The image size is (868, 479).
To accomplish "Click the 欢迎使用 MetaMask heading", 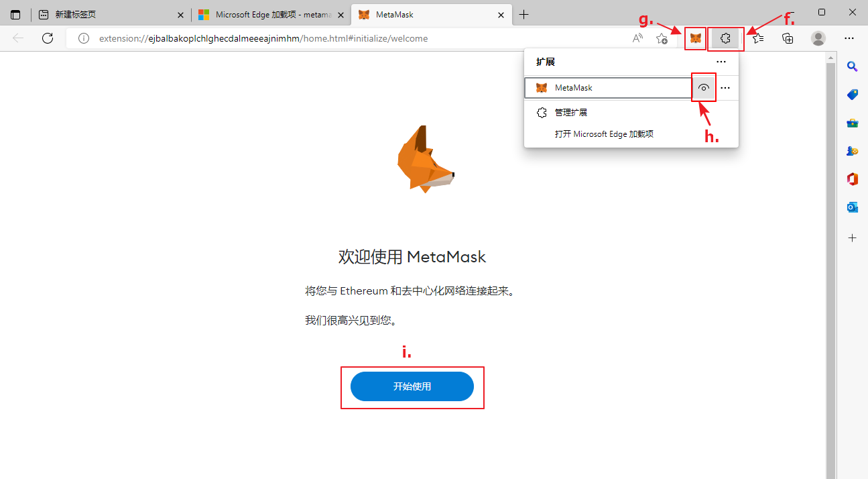I will [412, 257].
